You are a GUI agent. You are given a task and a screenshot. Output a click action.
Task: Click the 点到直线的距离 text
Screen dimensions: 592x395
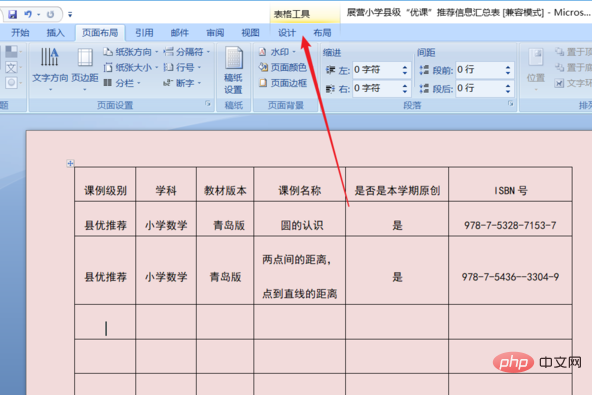[x=300, y=294]
